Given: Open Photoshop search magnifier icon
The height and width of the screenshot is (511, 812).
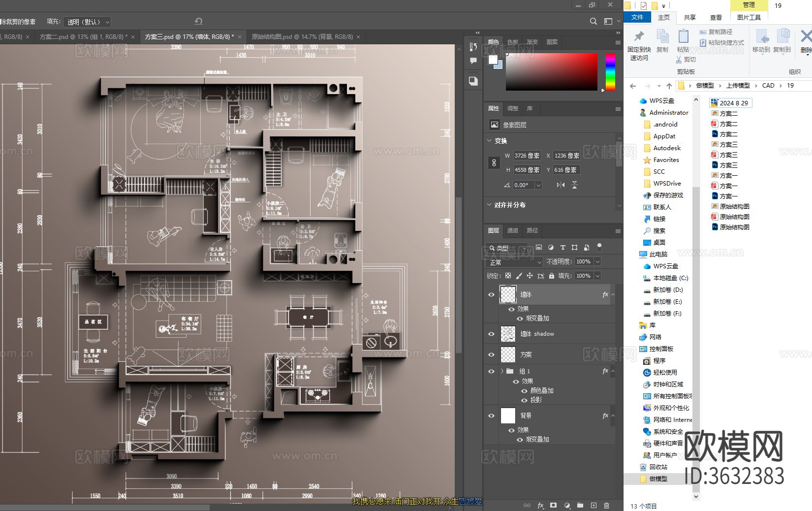Looking at the screenshot, I should 593,21.
